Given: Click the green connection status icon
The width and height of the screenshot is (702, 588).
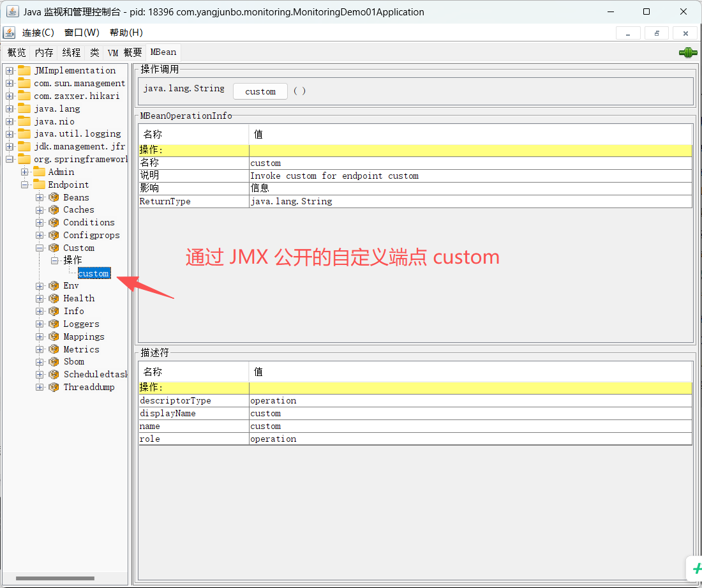Looking at the screenshot, I should tap(688, 52).
